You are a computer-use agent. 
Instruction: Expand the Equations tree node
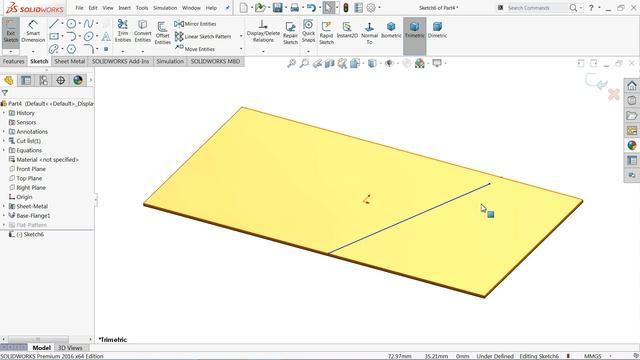click(x=4, y=150)
